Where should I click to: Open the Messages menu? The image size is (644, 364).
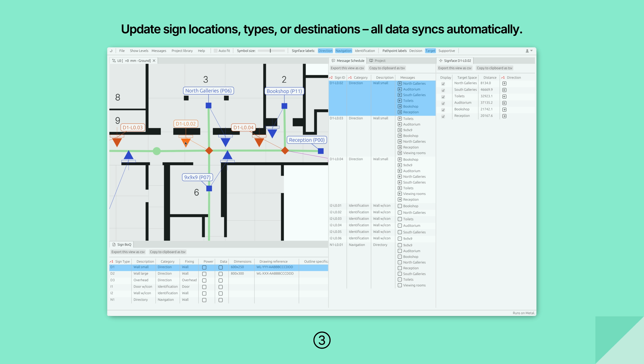click(x=159, y=51)
